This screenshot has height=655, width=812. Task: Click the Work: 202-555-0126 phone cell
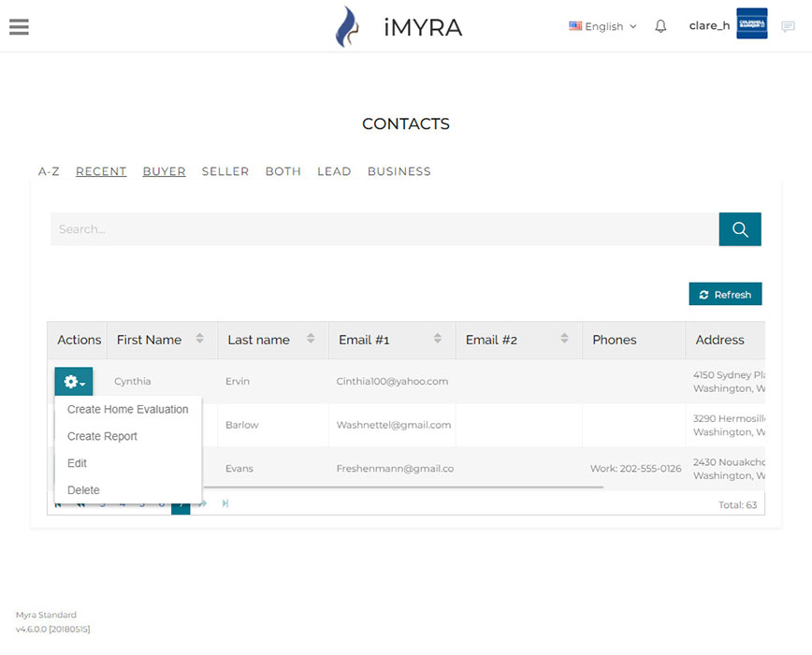[x=635, y=468]
